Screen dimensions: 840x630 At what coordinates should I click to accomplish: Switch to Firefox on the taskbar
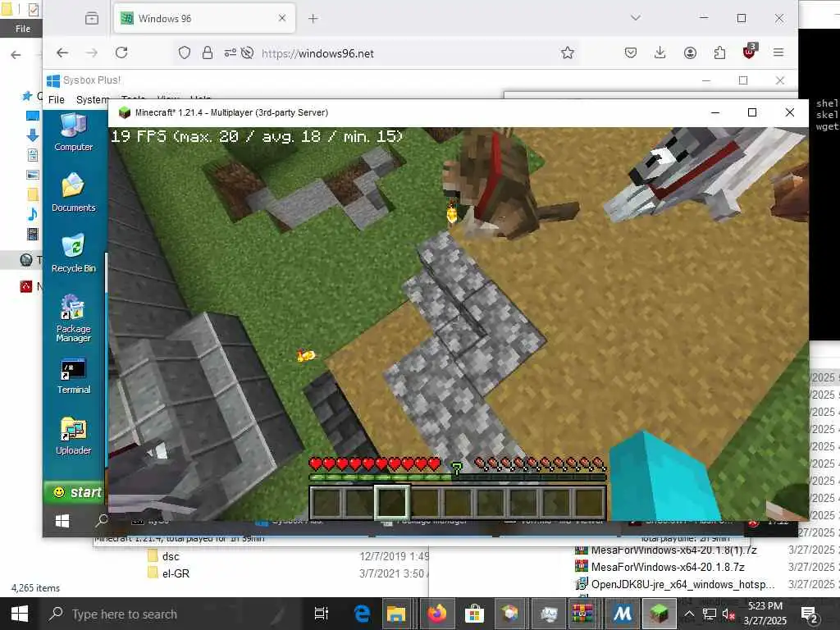coord(437,614)
